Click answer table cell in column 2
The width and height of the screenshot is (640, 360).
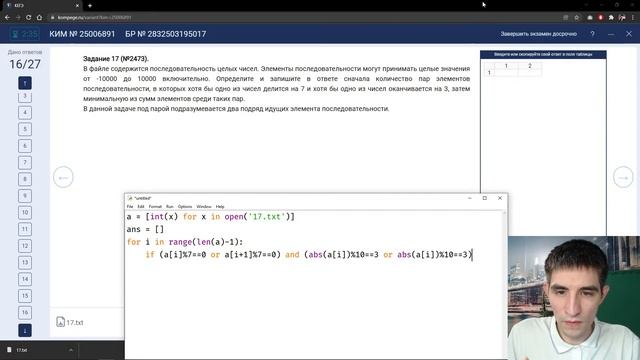530,73
